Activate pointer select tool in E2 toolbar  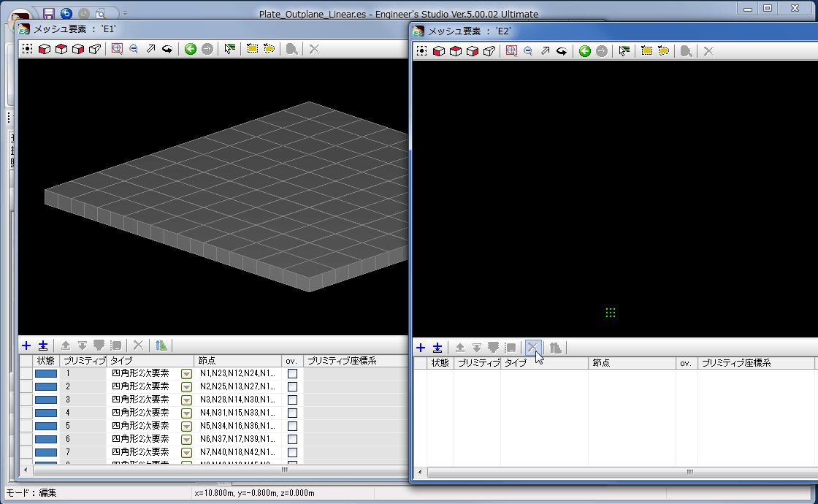click(x=623, y=51)
